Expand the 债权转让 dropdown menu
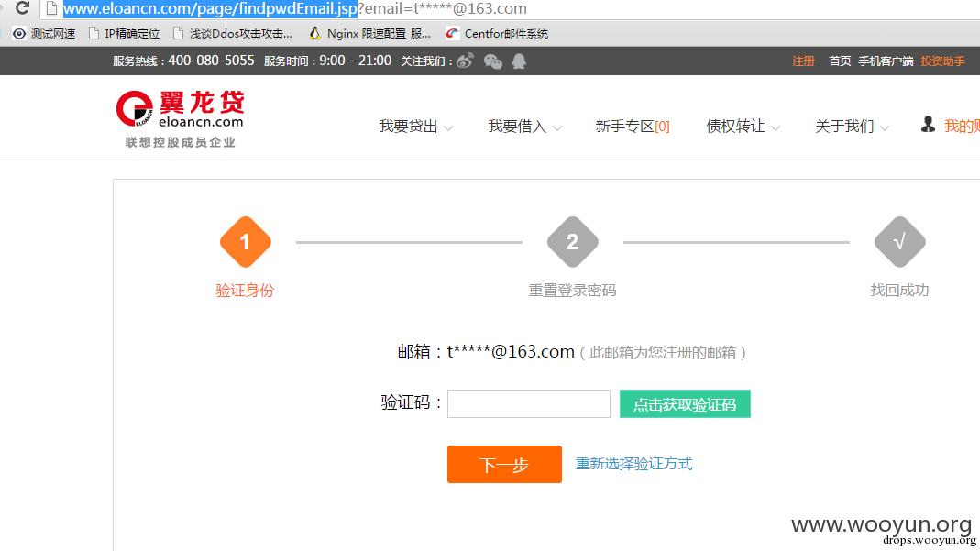The width and height of the screenshot is (980, 551). click(742, 127)
